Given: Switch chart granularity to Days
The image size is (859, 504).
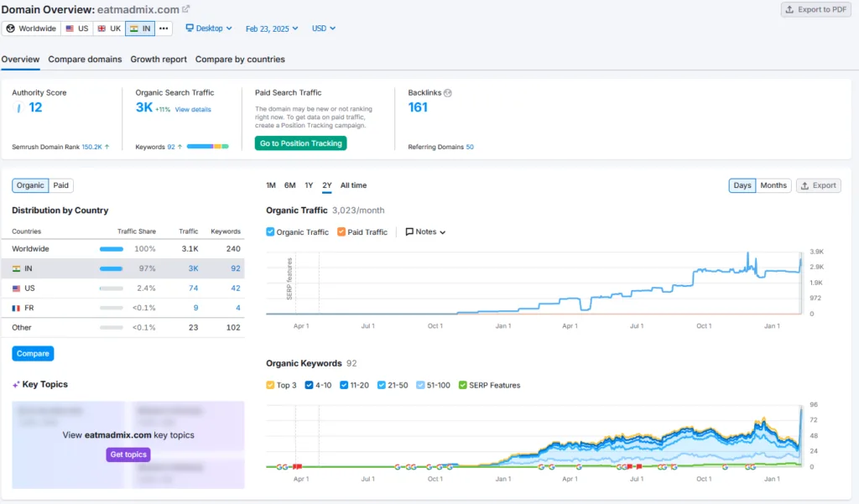Looking at the screenshot, I should [x=742, y=185].
